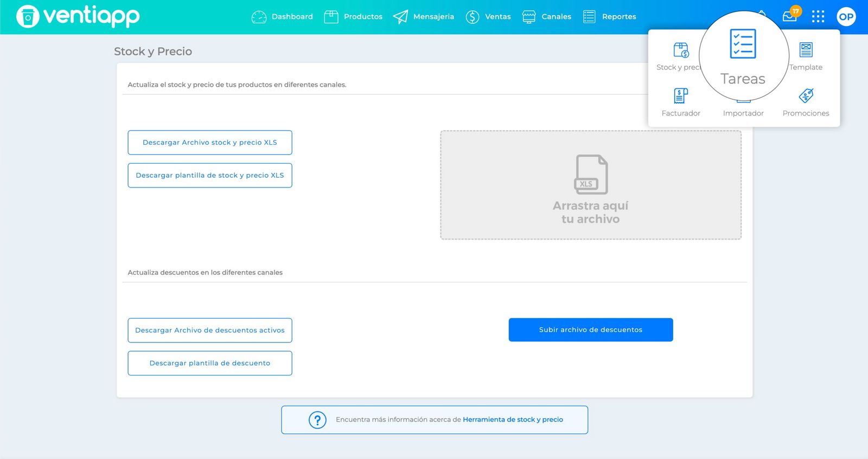The width and height of the screenshot is (868, 459).
Task: Click Descargar Archivo de descuentos activos
Action: tap(210, 331)
